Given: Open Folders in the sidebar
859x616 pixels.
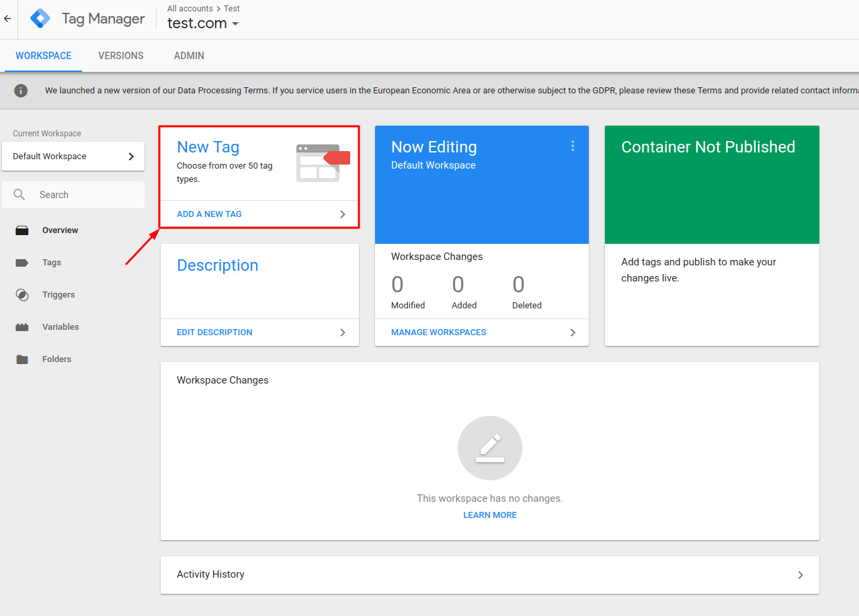Looking at the screenshot, I should click(x=56, y=359).
